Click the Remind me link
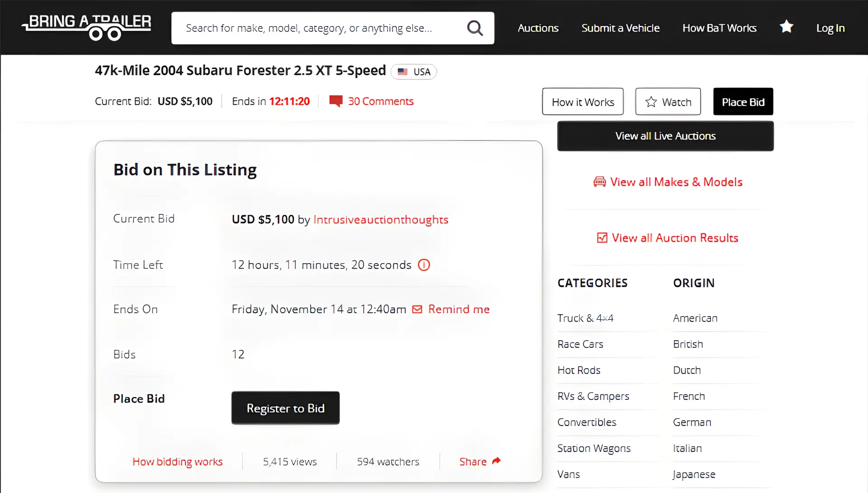868x493 pixels. click(x=459, y=309)
